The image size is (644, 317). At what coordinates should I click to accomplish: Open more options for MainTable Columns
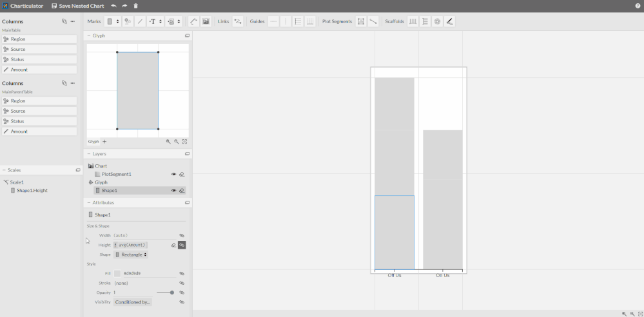(73, 21)
